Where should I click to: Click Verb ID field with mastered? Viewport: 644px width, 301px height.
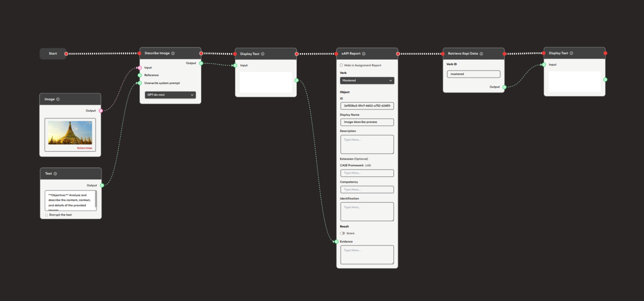tap(474, 74)
